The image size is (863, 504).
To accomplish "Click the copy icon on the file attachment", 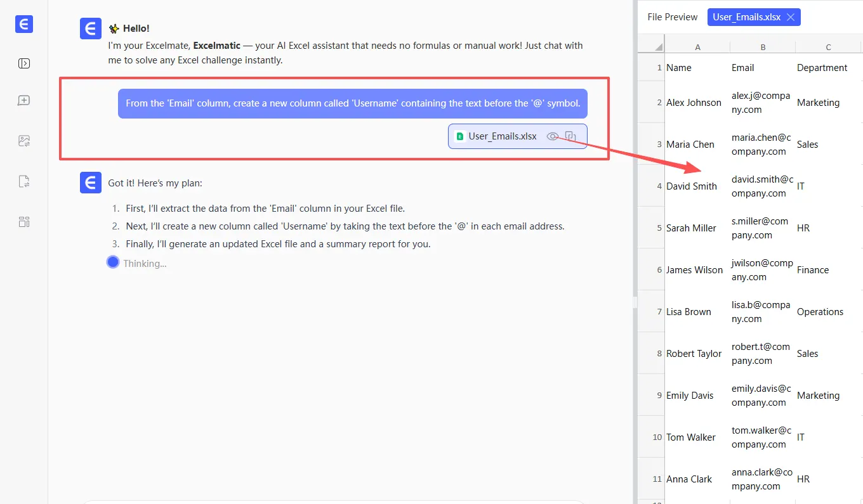I will [570, 136].
